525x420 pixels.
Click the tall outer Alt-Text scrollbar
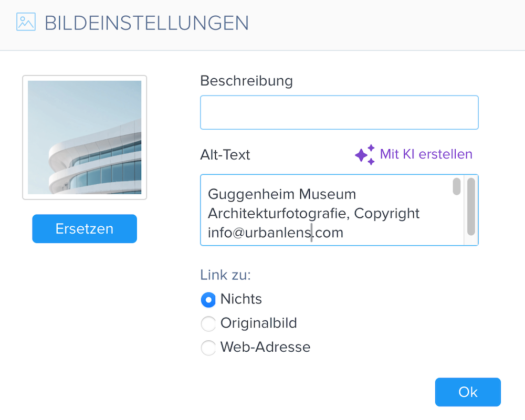pos(471,207)
